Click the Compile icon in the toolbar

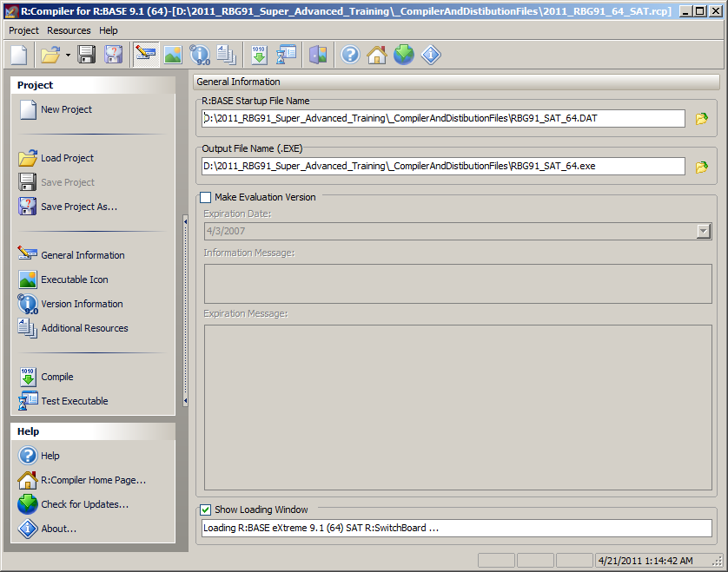(259, 55)
